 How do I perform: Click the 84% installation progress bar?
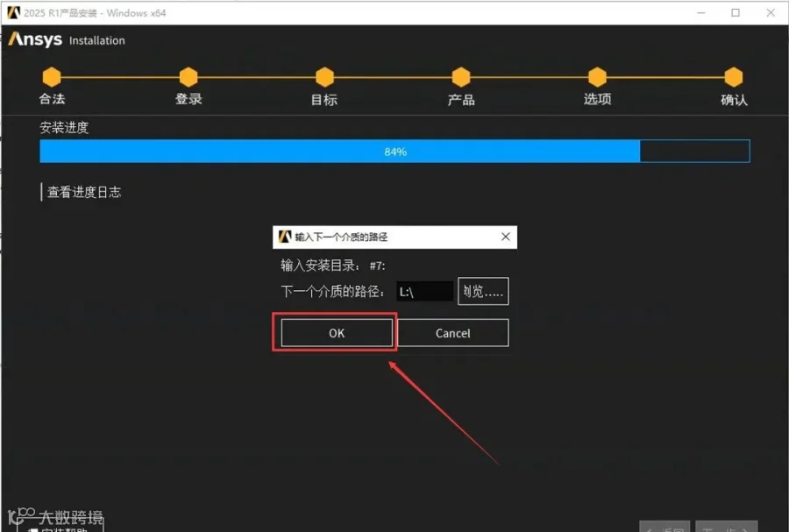(395, 152)
